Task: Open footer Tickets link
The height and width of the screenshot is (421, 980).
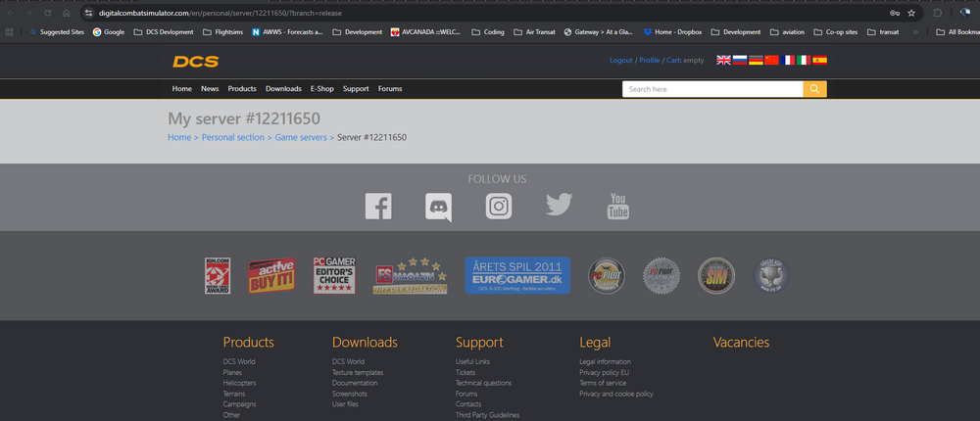Action: click(465, 372)
